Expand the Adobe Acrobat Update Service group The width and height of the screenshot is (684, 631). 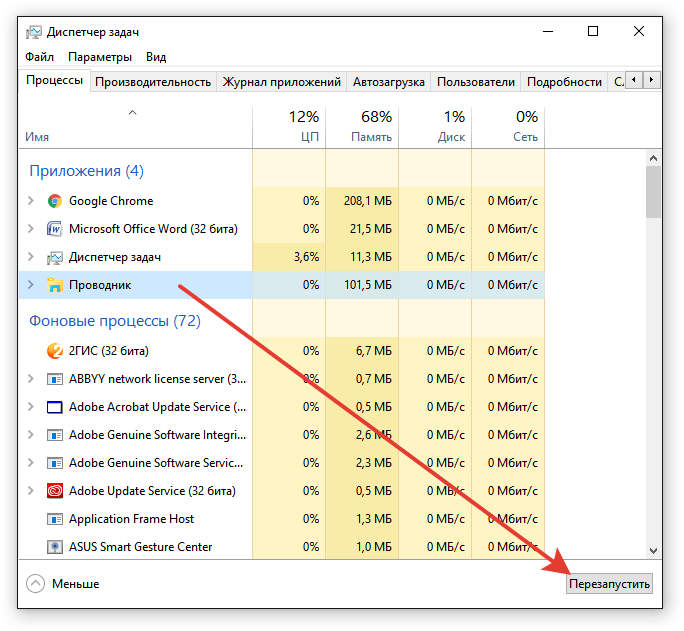click(31, 406)
